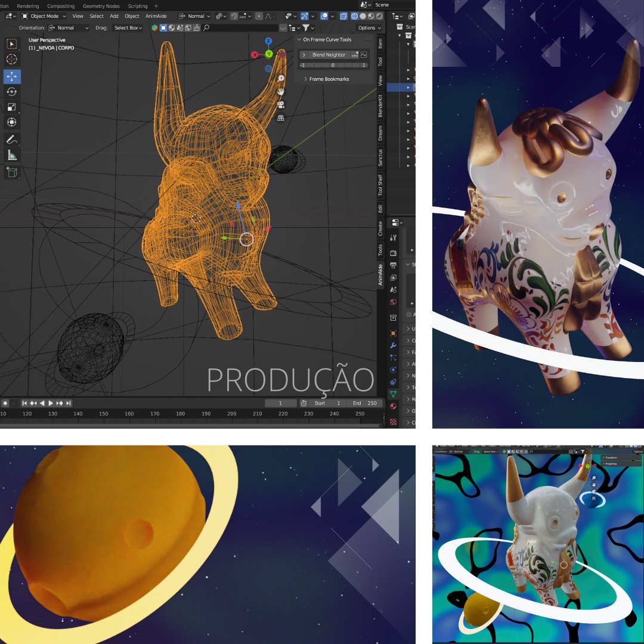The width and height of the screenshot is (644, 644).
Task: Open the filter funnel dropdown
Action: tap(308, 27)
